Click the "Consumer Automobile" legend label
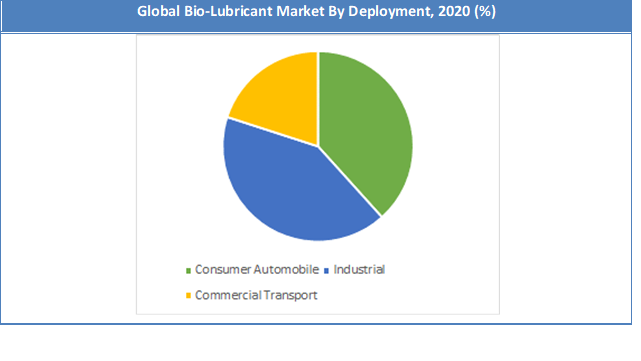 point(257,270)
